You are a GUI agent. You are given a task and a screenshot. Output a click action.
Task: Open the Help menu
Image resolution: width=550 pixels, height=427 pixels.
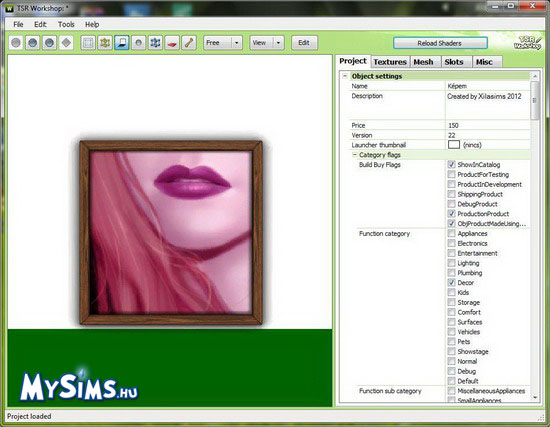pos(92,24)
